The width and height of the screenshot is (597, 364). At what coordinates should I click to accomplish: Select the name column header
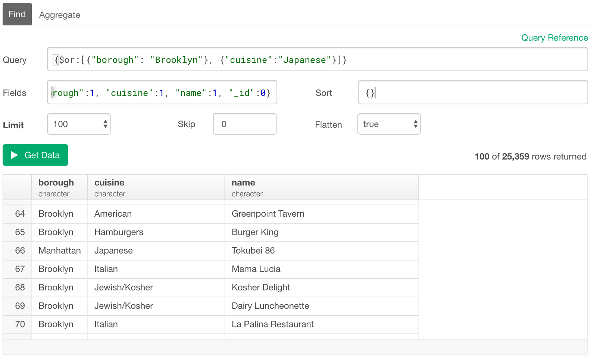322,187
